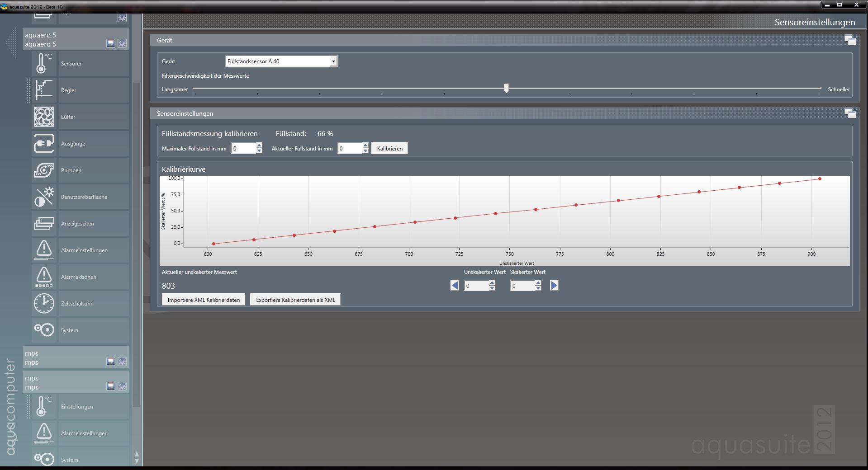This screenshot has width=868, height=470.
Task: Click the aquaero 5 save icon
Action: (110, 43)
